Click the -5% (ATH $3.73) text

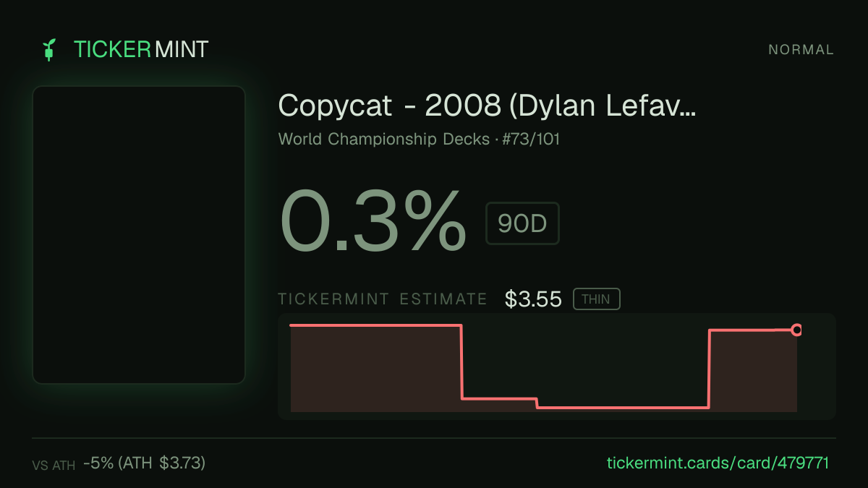tap(144, 463)
